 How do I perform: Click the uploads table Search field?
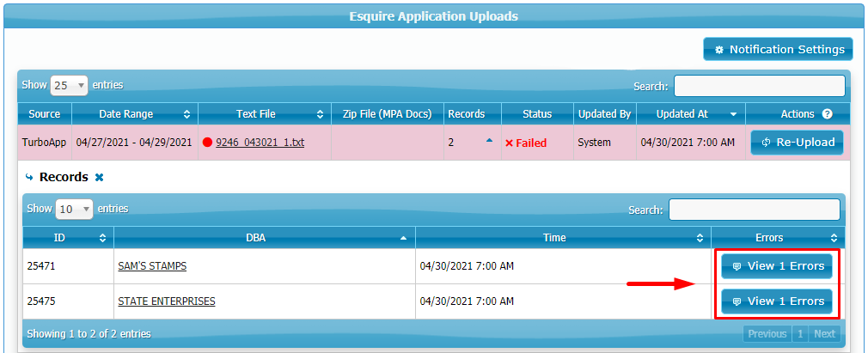pos(759,86)
